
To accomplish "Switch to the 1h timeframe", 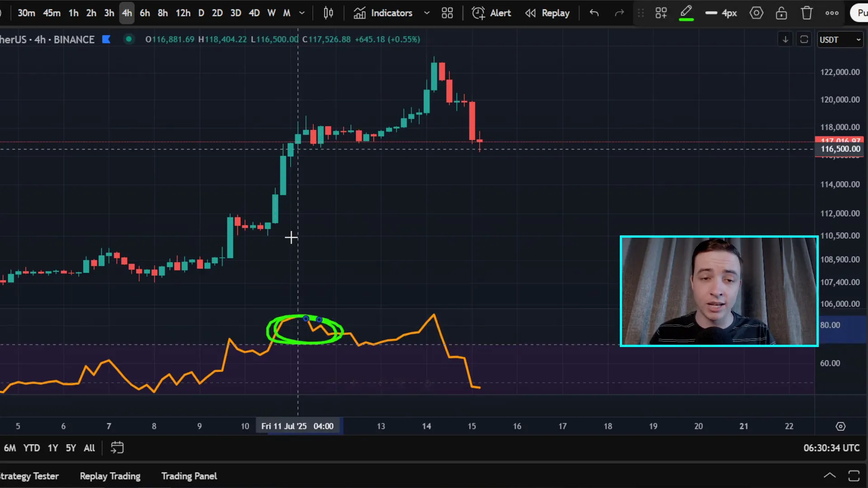I will pyautogui.click(x=74, y=13).
